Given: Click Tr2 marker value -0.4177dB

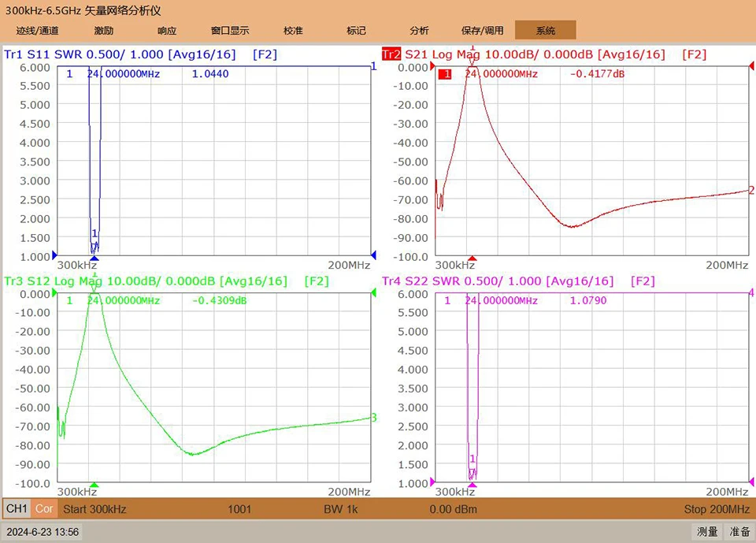Looking at the screenshot, I should (597, 74).
